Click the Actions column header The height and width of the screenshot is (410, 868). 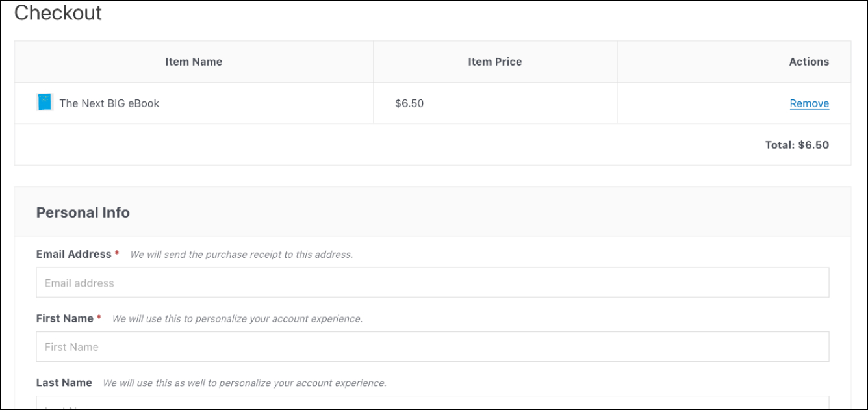(809, 62)
